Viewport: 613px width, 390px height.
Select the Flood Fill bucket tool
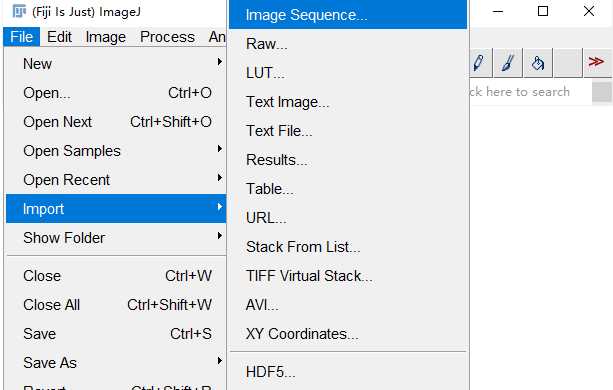pos(538,63)
